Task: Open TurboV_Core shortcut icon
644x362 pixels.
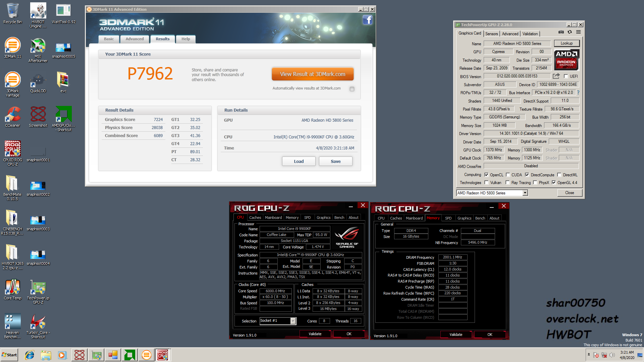Action: 38,326
